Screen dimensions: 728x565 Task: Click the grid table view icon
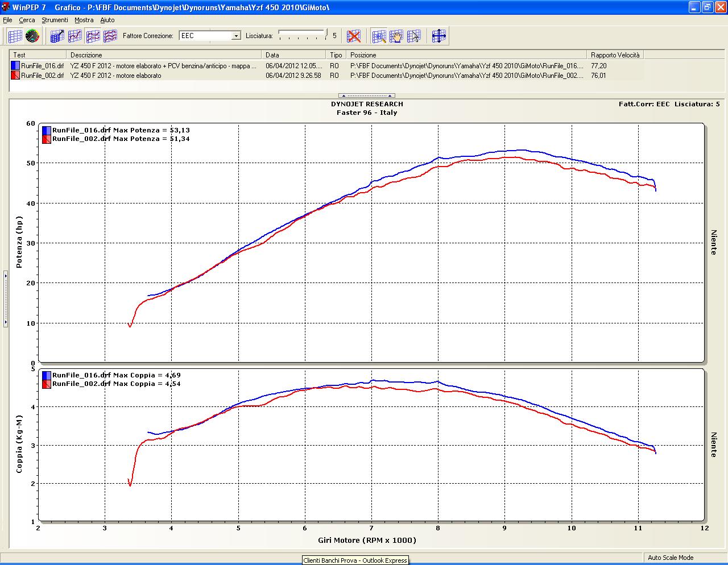coord(15,36)
